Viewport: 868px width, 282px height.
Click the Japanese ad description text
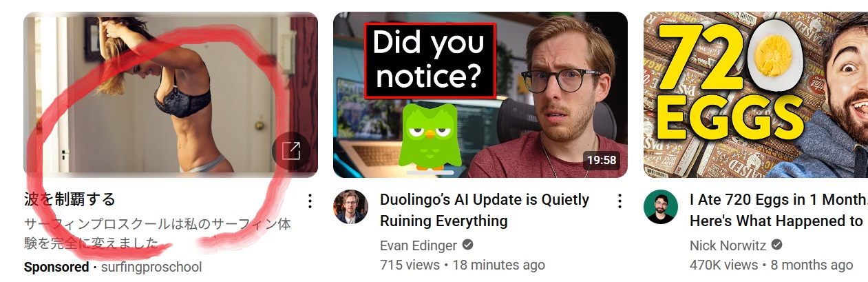click(157, 234)
